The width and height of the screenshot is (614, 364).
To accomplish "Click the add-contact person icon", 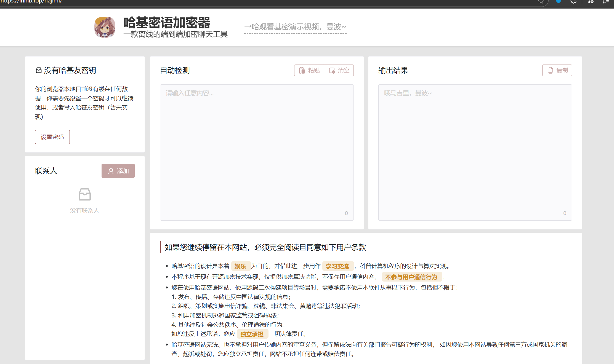I will click(x=111, y=171).
